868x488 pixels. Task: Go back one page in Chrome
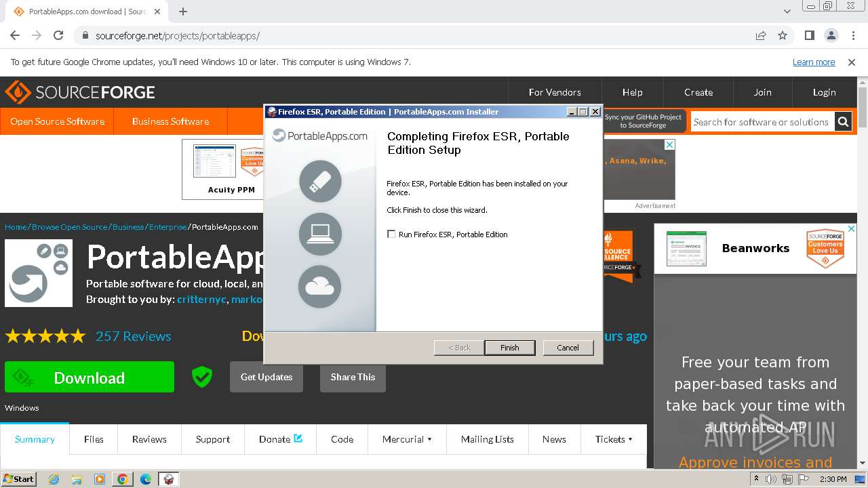pyautogui.click(x=15, y=35)
